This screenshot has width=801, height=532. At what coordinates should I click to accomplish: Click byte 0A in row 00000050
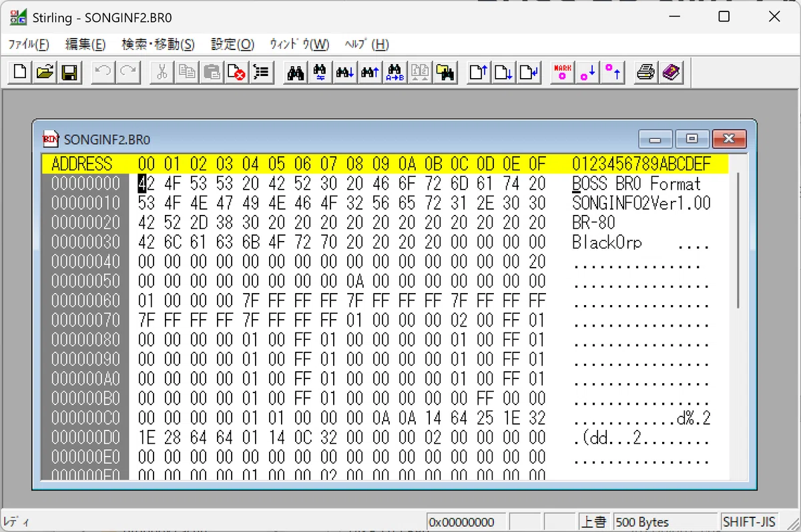pos(355,281)
